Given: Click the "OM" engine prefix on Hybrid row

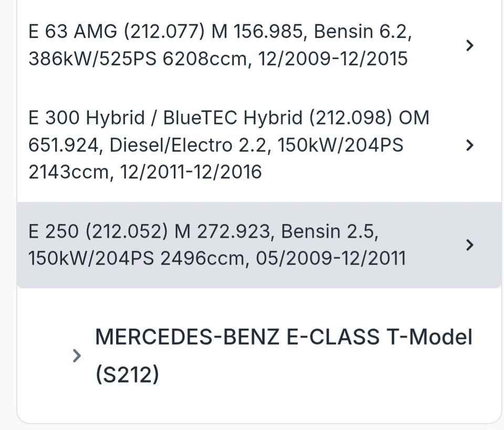Looking at the screenshot, I should (x=414, y=118).
